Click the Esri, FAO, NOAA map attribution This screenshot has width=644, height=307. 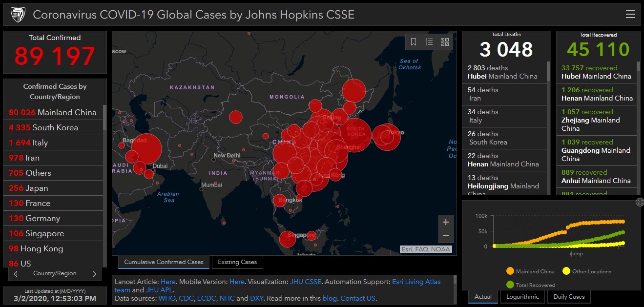(x=426, y=249)
